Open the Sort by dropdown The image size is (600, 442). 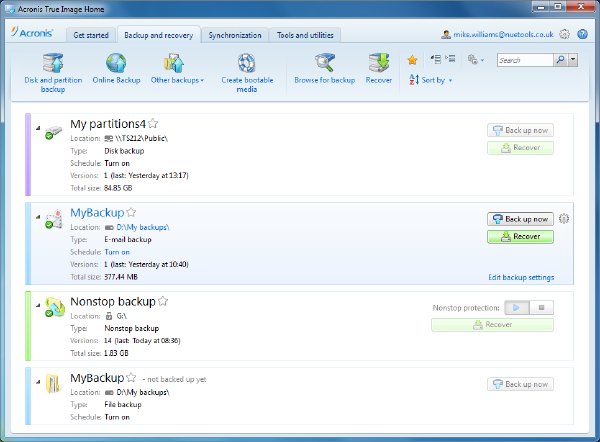tap(431, 80)
